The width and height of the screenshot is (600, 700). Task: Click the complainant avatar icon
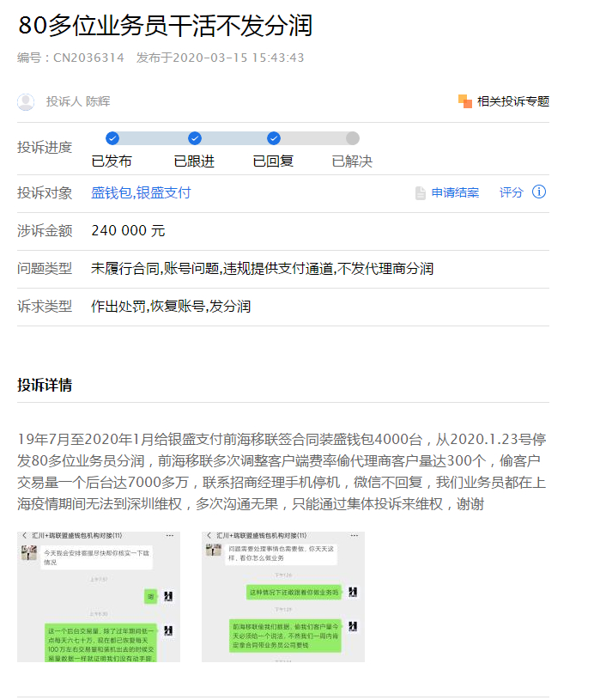tap(26, 102)
